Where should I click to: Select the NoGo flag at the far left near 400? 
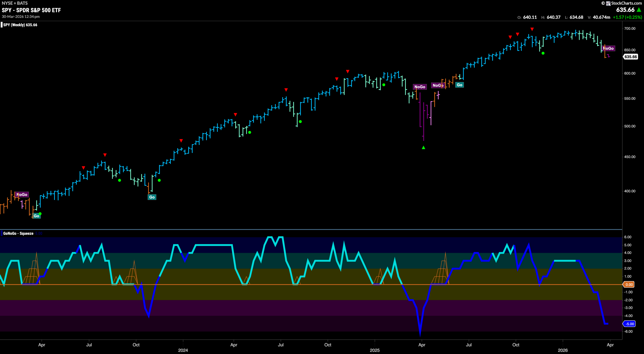click(22, 194)
